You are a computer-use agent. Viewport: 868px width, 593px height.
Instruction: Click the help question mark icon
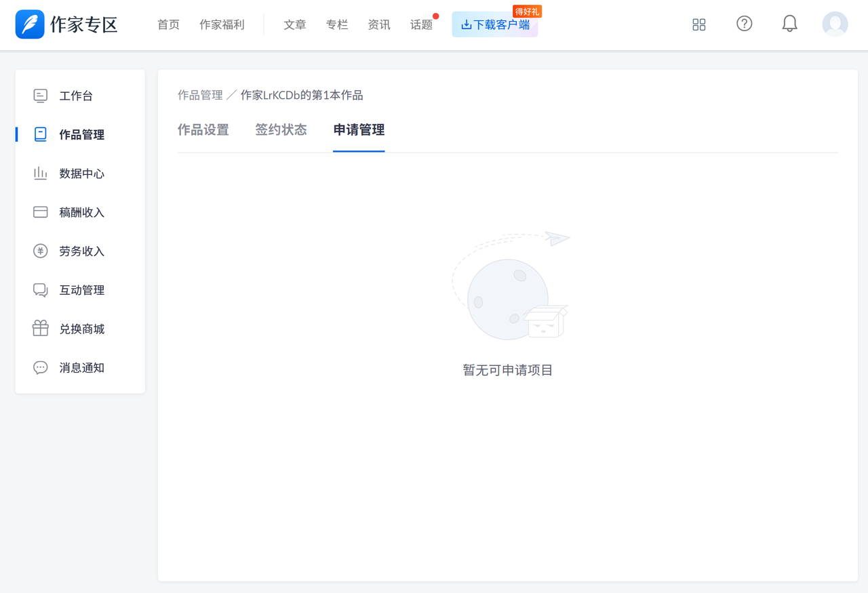744,24
